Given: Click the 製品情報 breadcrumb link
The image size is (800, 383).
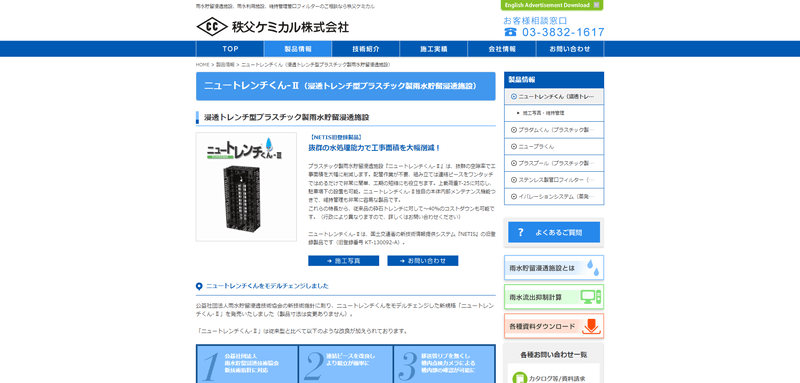Looking at the screenshot, I should [225, 65].
